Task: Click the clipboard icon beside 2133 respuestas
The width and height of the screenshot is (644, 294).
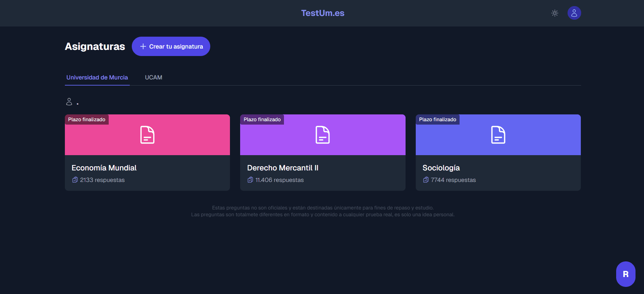Action: 75,180
